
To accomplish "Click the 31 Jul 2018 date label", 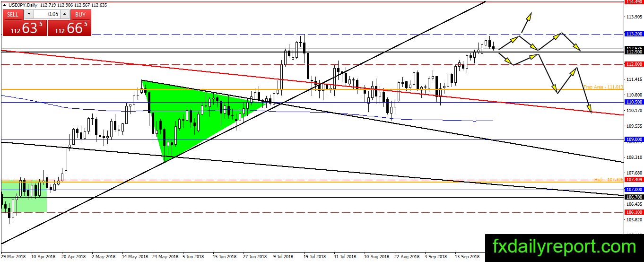I will (345, 257).
